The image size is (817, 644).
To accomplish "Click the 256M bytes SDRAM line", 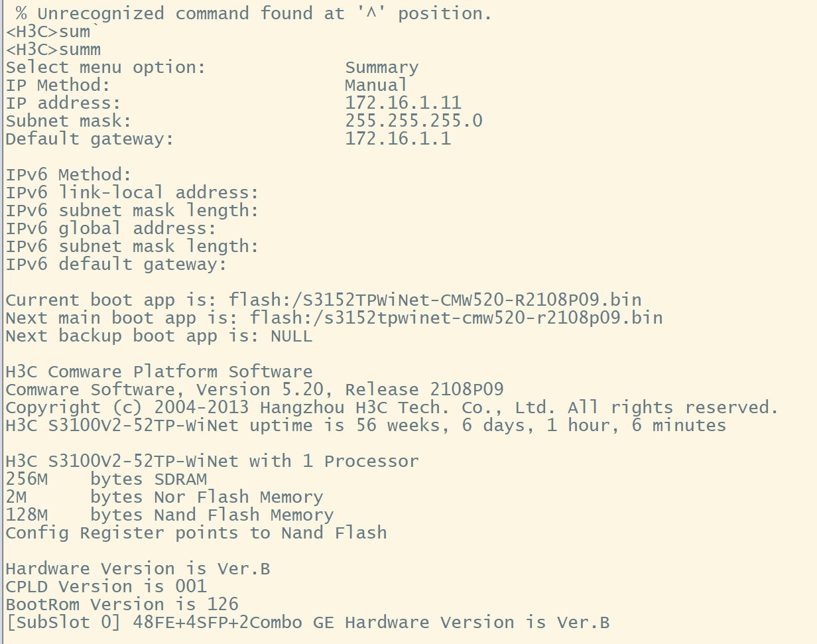I will 106,479.
